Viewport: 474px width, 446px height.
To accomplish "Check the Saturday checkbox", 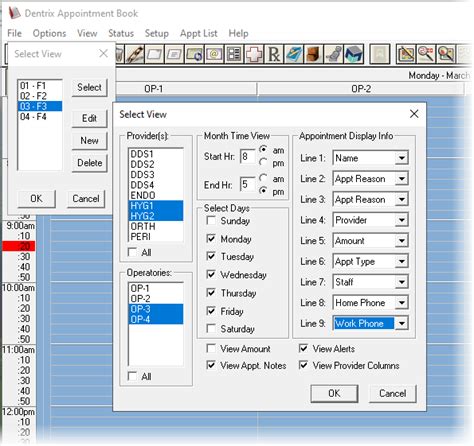I will coord(211,329).
